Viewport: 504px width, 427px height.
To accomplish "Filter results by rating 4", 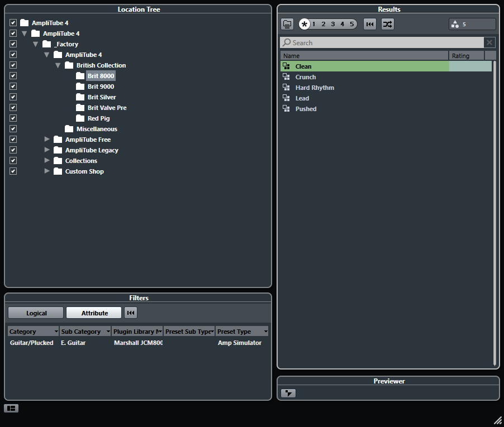I will point(343,24).
